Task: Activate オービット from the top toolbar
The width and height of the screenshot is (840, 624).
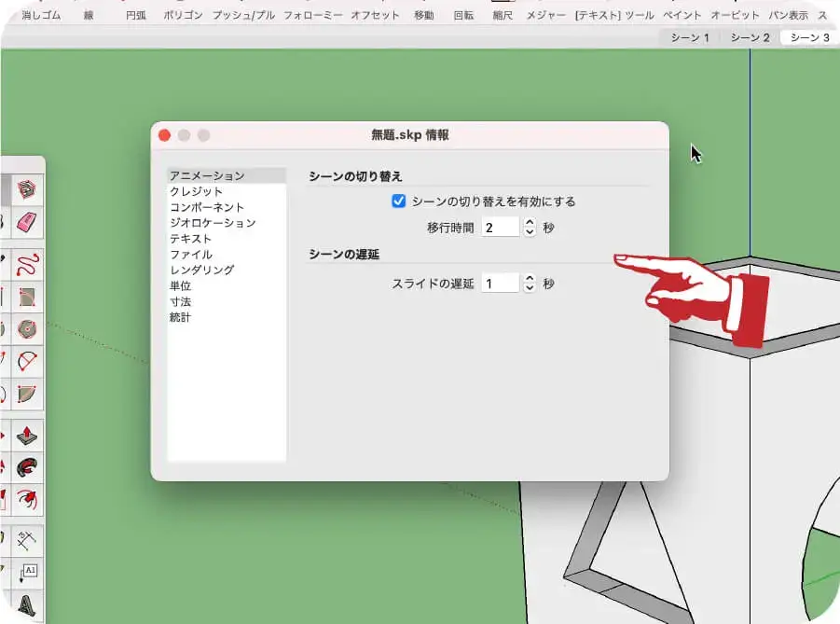Action: click(736, 14)
